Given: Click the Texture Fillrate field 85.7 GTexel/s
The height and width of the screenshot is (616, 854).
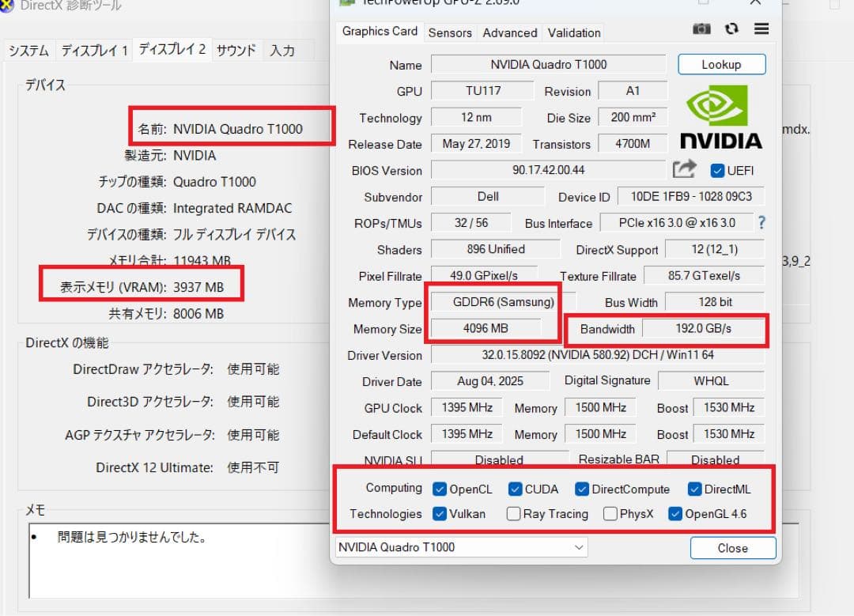Looking at the screenshot, I should [x=704, y=276].
